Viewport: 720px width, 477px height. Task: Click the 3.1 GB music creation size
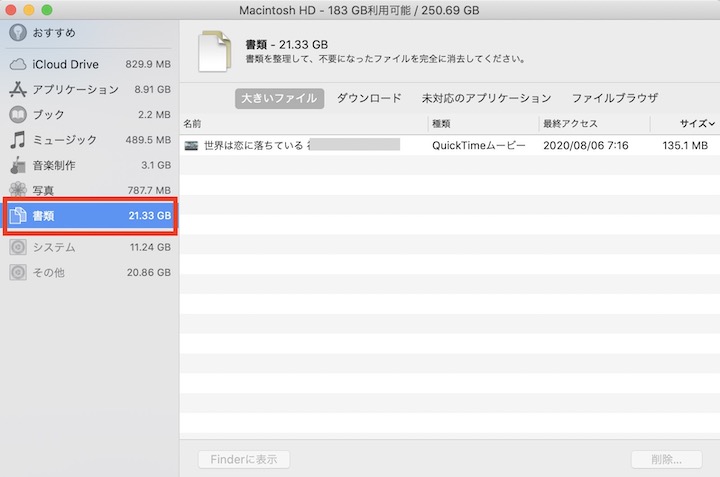156,165
